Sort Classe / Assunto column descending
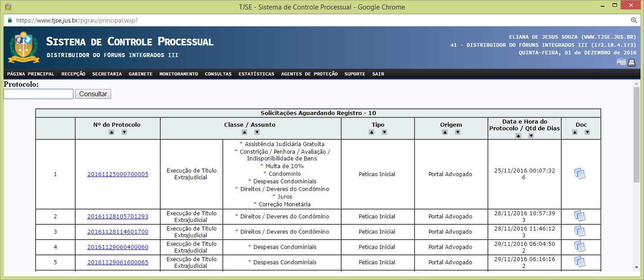Viewport: 644px width, 280px height. tap(257, 132)
